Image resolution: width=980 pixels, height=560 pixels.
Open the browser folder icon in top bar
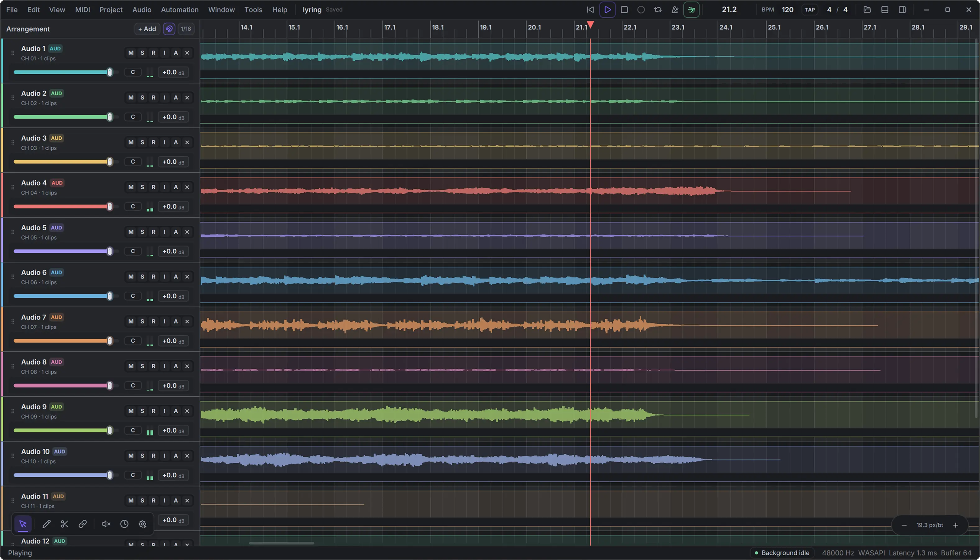click(867, 10)
